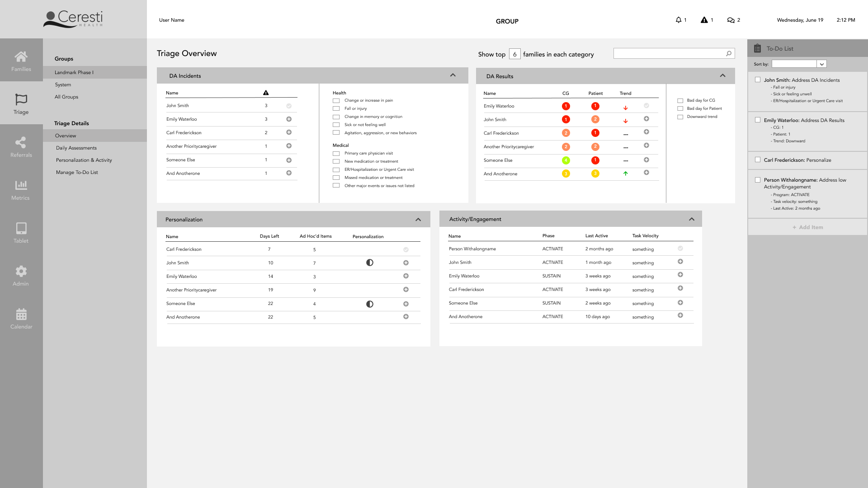Select Daily Assessments in Triage Details

pos(76,148)
